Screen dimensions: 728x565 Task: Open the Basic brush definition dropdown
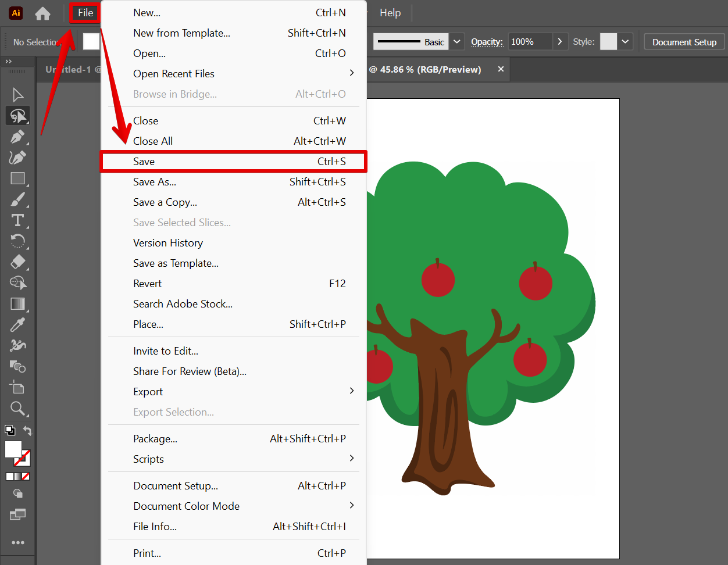click(x=457, y=42)
